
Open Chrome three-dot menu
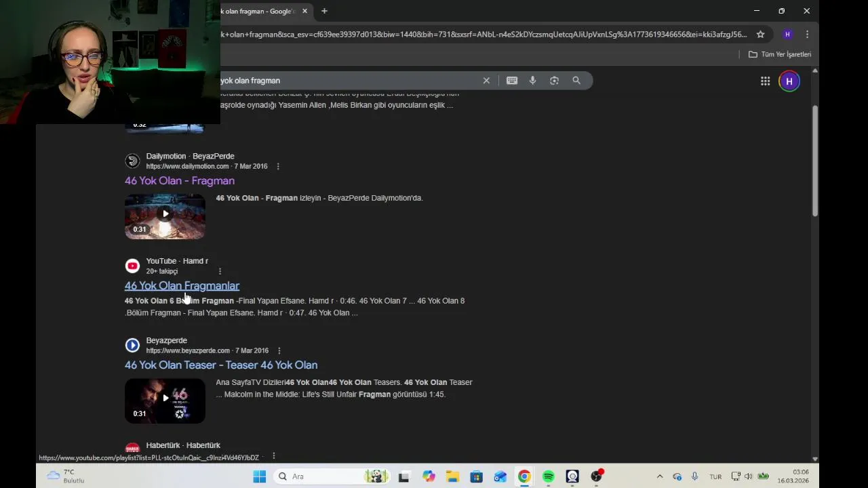pyautogui.click(x=807, y=35)
